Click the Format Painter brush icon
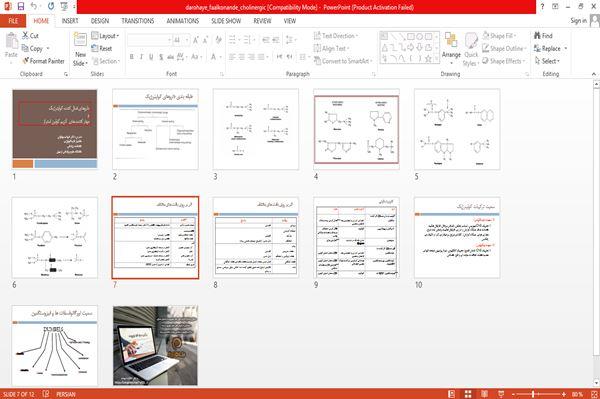This screenshot has height=399, width=600. tap(25, 61)
